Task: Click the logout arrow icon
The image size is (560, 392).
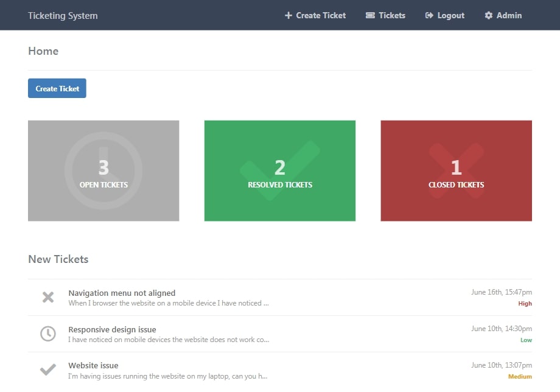Action: (x=429, y=15)
